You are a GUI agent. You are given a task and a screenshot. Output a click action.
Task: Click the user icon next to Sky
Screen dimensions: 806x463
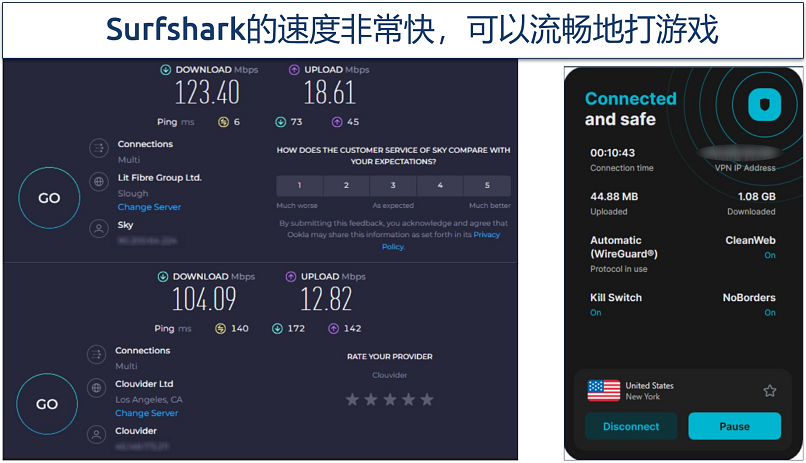(x=99, y=229)
